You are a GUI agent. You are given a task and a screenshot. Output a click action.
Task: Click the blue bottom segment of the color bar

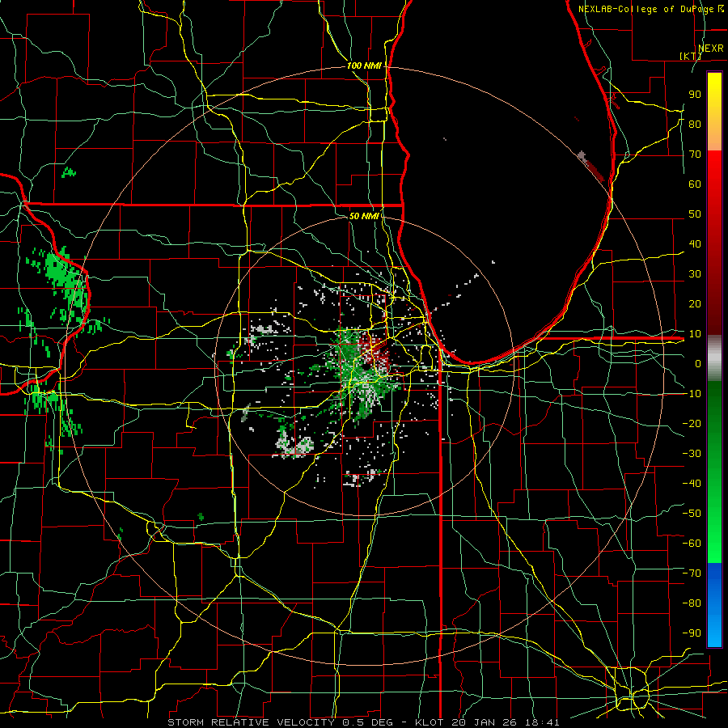pos(714,604)
